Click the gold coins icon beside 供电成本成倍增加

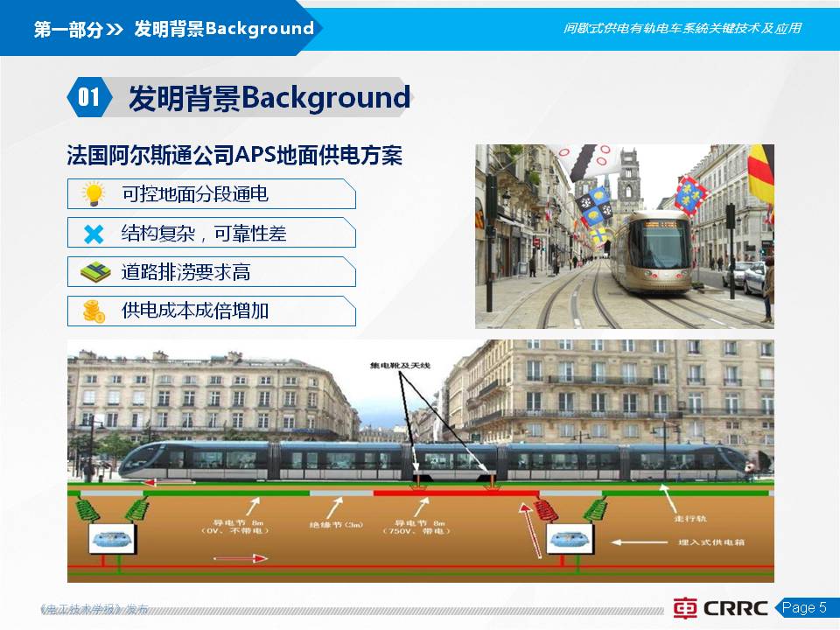point(94,311)
